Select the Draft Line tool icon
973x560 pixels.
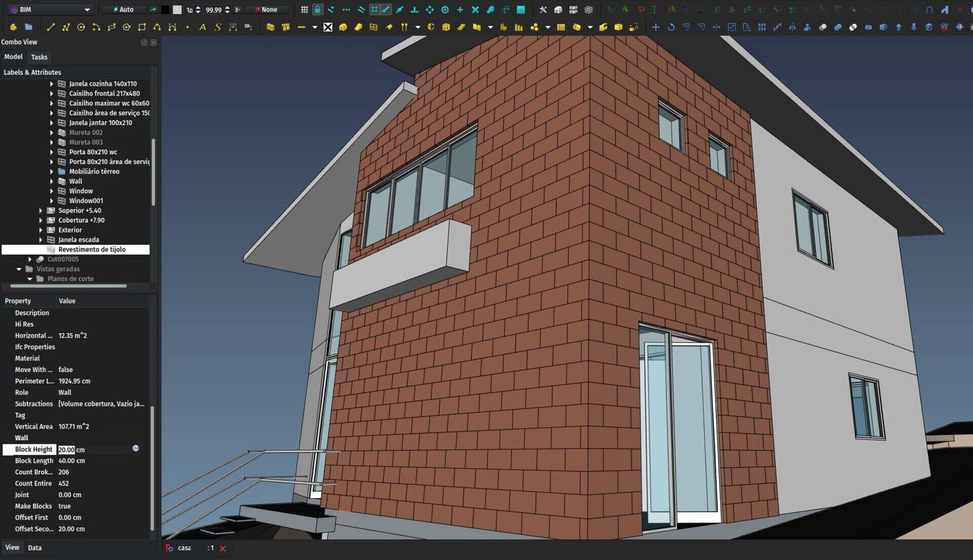pyautogui.click(x=51, y=27)
